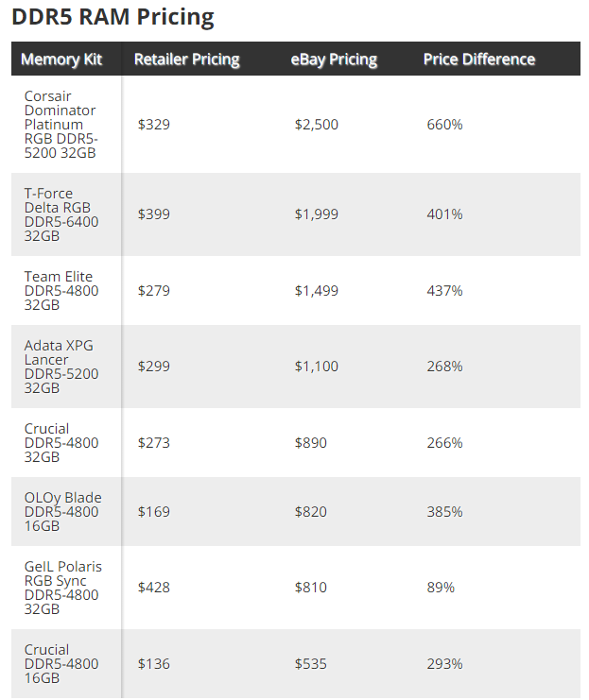Select the Price Difference column header
Viewport: 589px width, 700px height.
pyautogui.click(x=478, y=60)
